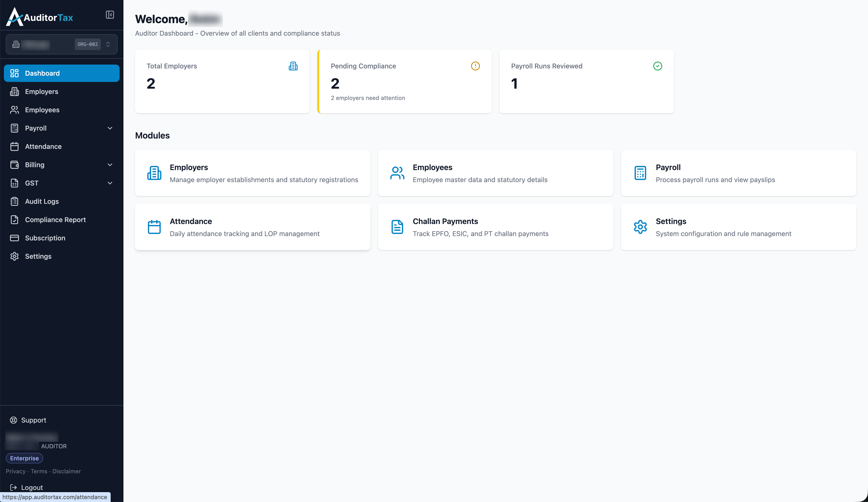
Task: Open the Terms link
Action: tap(39, 471)
